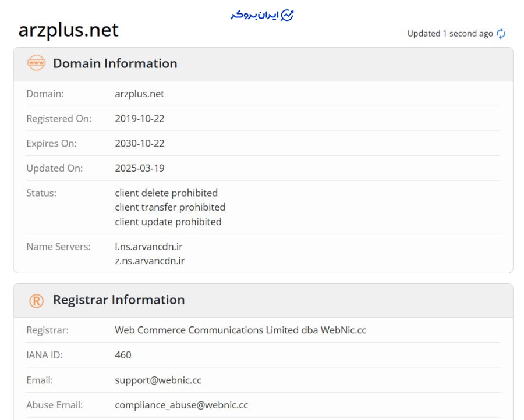This screenshot has height=420, width=524.
Task: Click the Name Servers: label
Action: click(58, 247)
